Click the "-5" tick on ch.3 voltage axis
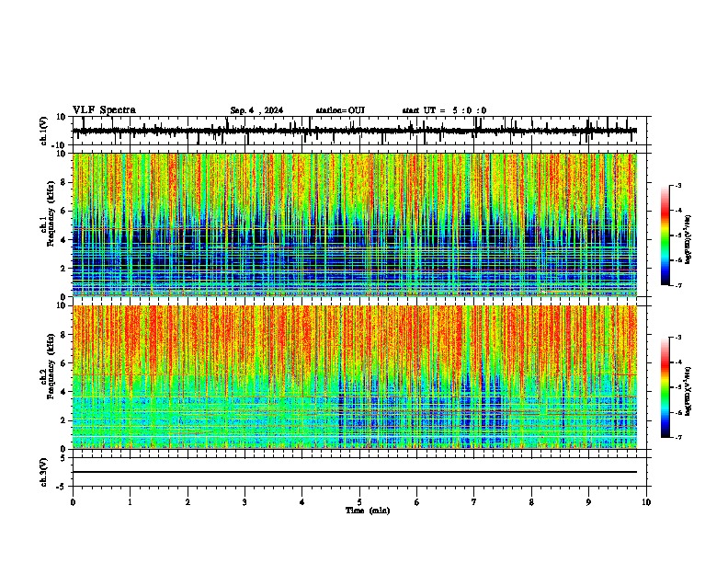Screen dimensions: 728x563 point(62,487)
